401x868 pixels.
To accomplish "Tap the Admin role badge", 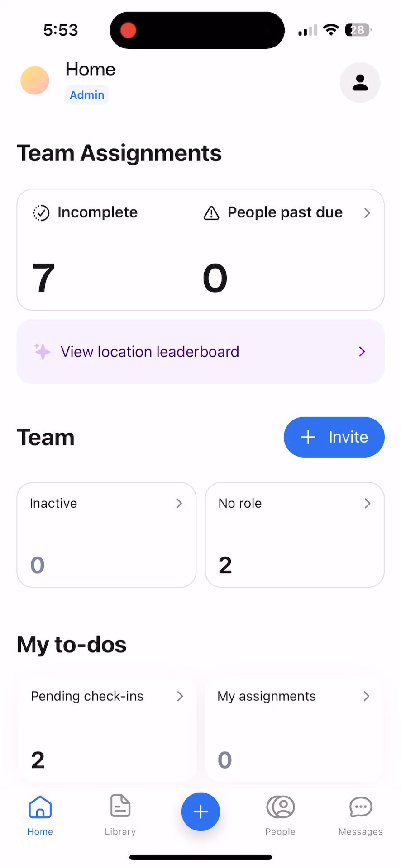I will tap(87, 95).
